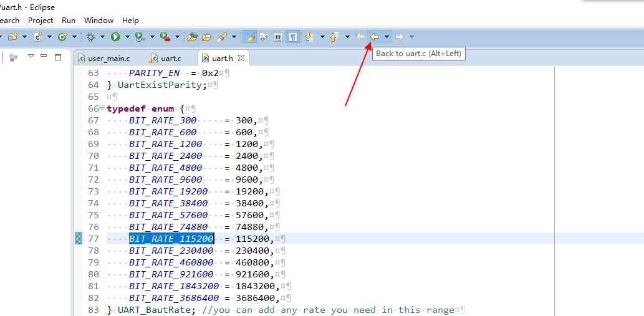Open the External Tools dropdown arrow
This screenshot has width=644, height=316.
178,37
